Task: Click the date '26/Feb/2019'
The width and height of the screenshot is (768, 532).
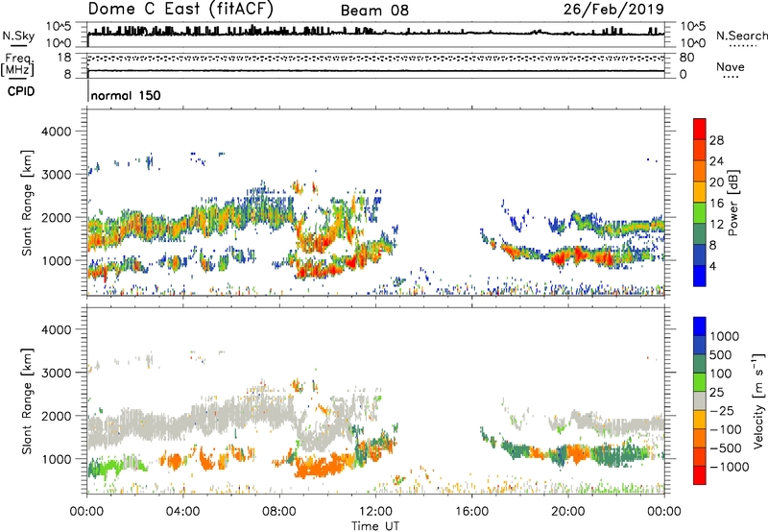Action: tap(613, 10)
